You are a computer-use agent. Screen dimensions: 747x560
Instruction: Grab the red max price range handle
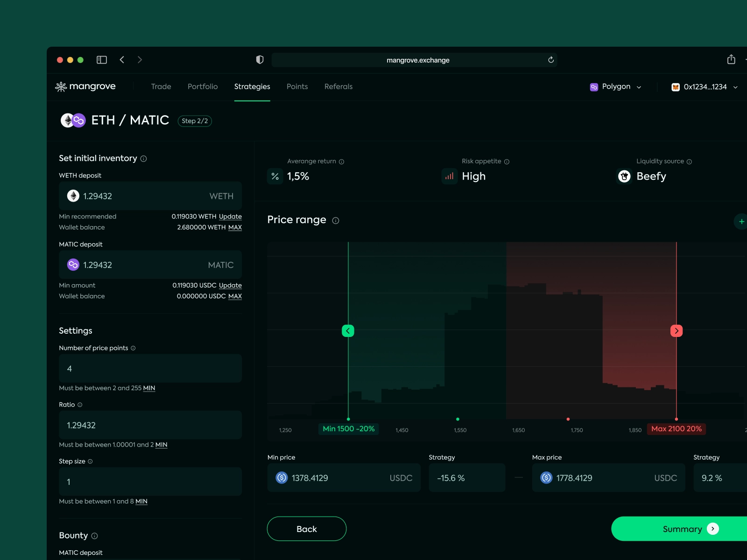[x=677, y=331]
